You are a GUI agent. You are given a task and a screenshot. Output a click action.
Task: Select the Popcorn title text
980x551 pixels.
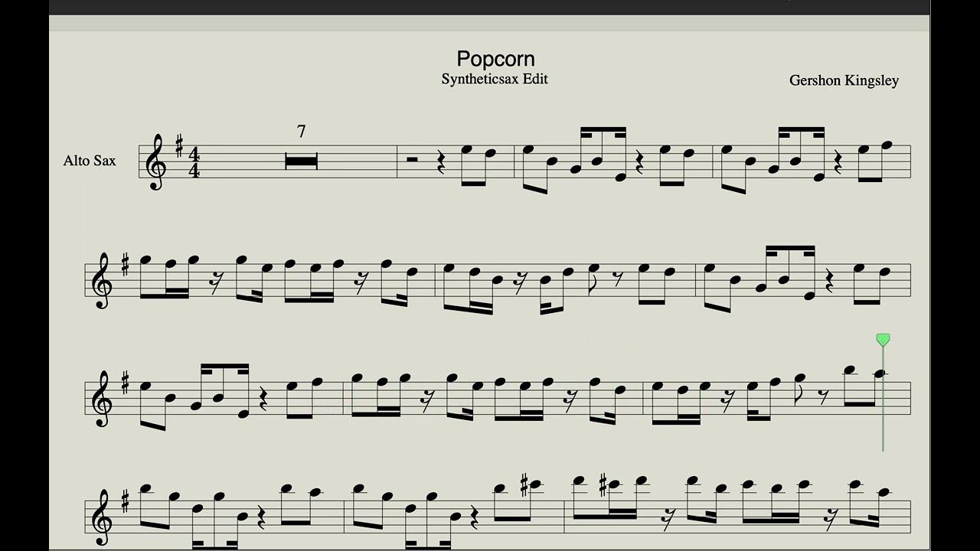tap(495, 59)
